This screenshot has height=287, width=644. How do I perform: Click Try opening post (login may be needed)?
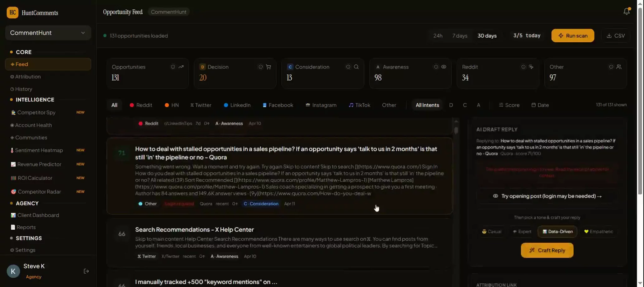coord(547,196)
